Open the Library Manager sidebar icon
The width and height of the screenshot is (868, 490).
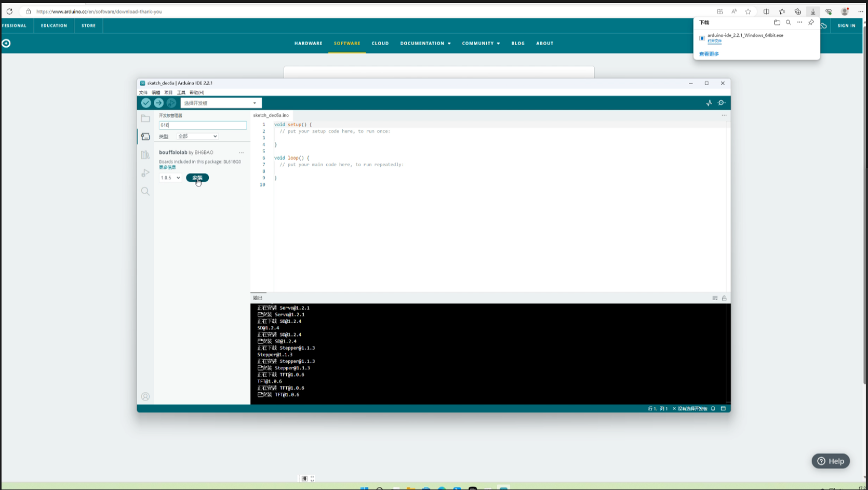[x=146, y=155]
